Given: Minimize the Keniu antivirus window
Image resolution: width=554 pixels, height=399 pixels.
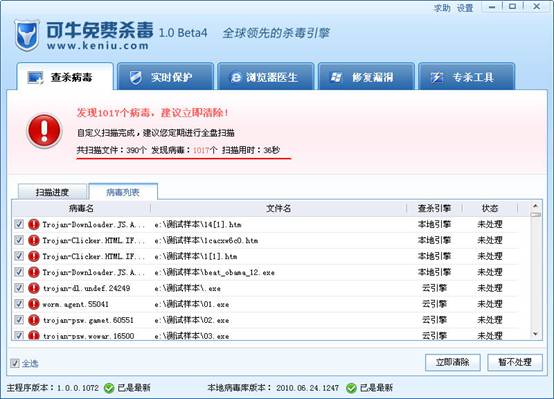Looking at the screenshot, I should (x=492, y=7).
